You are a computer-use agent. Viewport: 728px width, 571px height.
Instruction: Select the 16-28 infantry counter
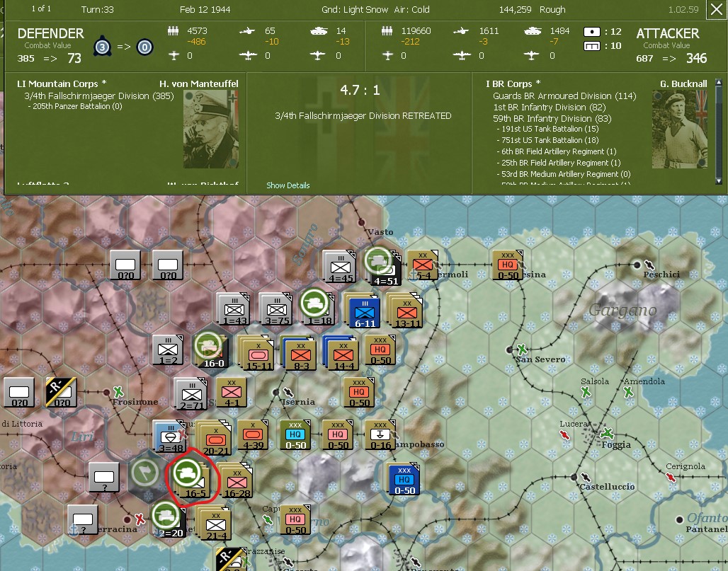[237, 481]
